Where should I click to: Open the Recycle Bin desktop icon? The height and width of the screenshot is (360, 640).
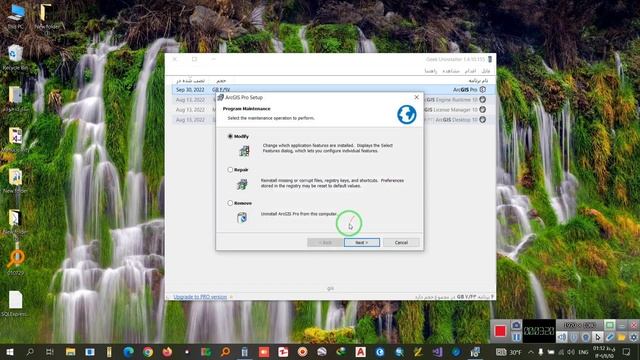[x=16, y=58]
